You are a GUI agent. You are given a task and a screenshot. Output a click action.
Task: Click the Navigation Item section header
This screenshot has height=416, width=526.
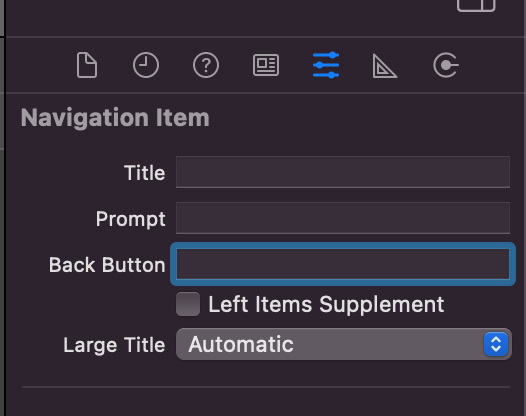click(x=115, y=118)
